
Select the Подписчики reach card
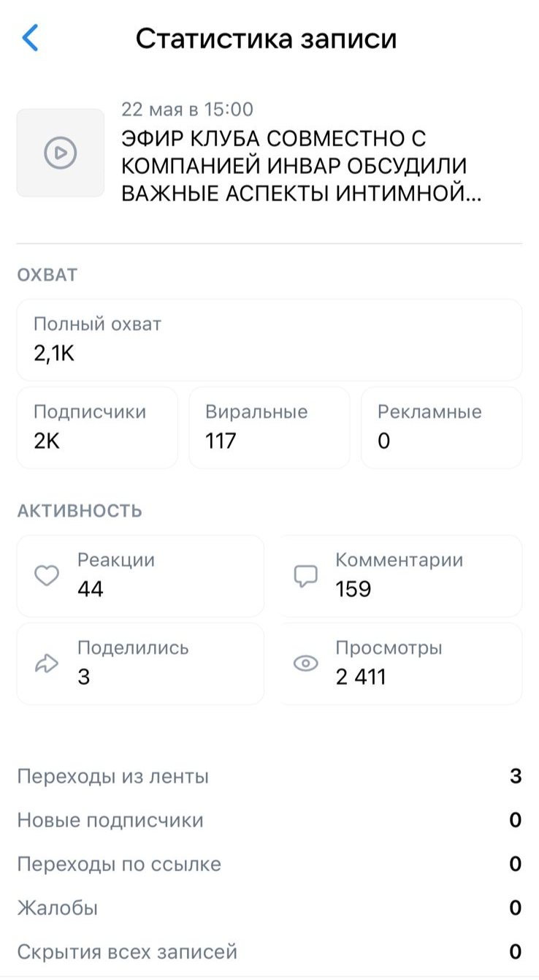pyautogui.click(x=97, y=428)
